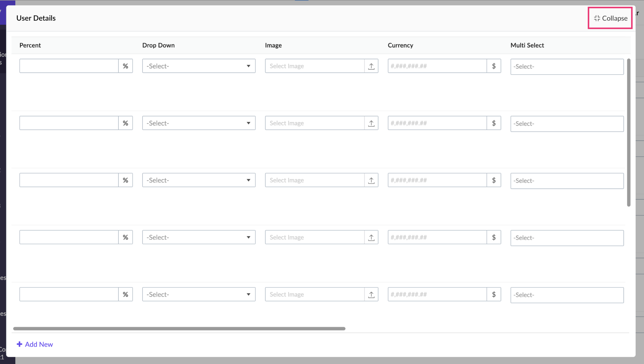Expand fifth row Drop Down select
The height and width of the screenshot is (364, 644).
[x=199, y=294]
